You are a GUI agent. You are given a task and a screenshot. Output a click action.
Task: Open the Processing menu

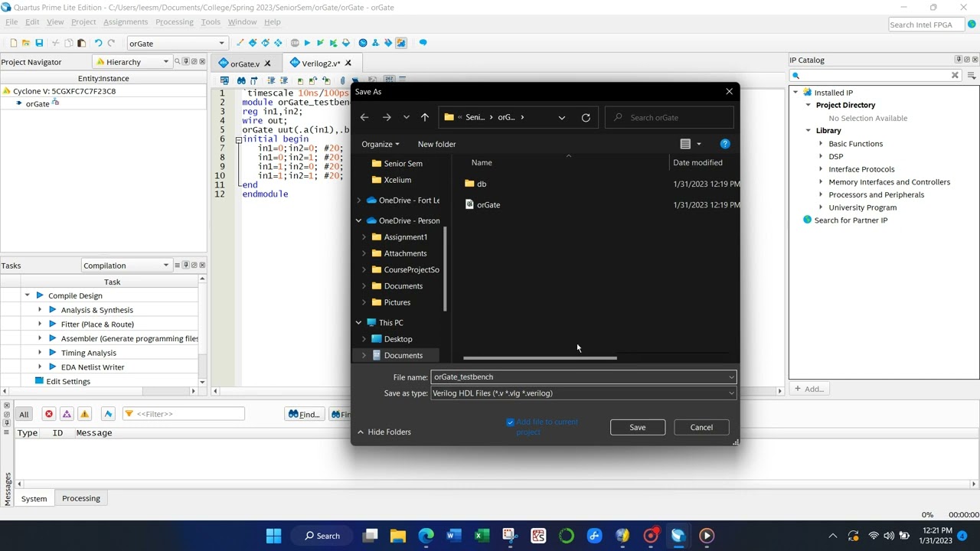[175, 22]
